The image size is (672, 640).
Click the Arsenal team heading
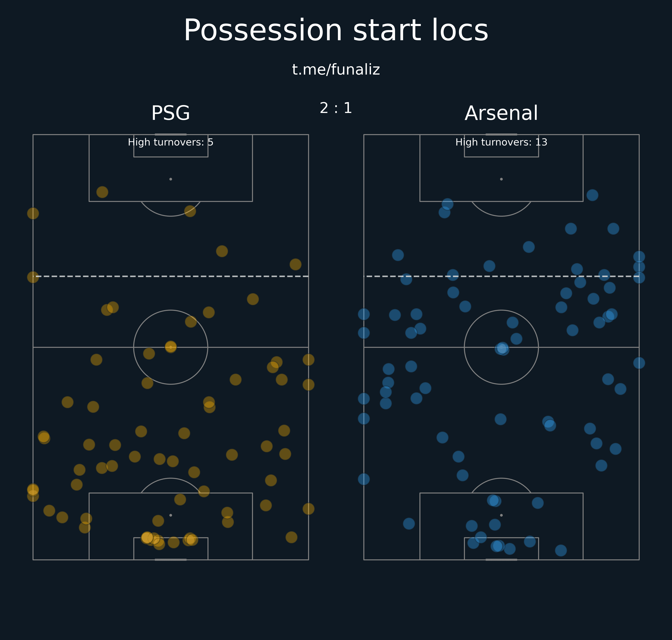(501, 113)
